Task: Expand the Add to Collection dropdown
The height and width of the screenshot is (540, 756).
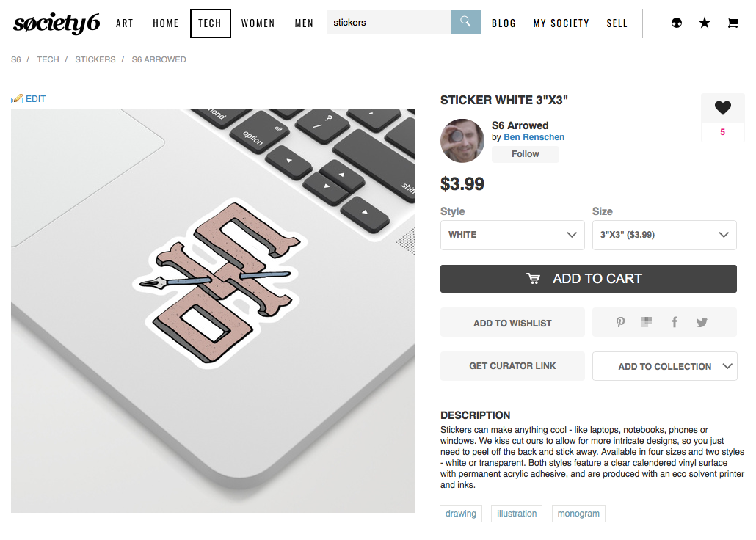Action: pyautogui.click(x=664, y=366)
